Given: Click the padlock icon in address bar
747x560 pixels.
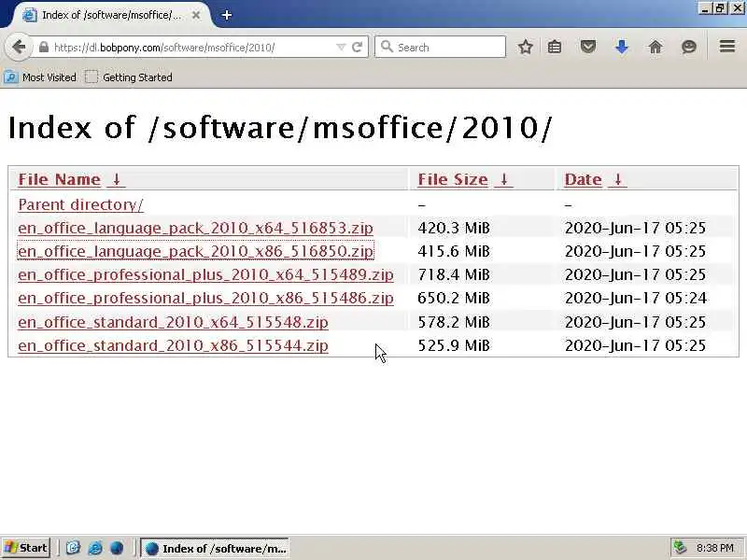Looking at the screenshot, I should [x=44, y=48].
